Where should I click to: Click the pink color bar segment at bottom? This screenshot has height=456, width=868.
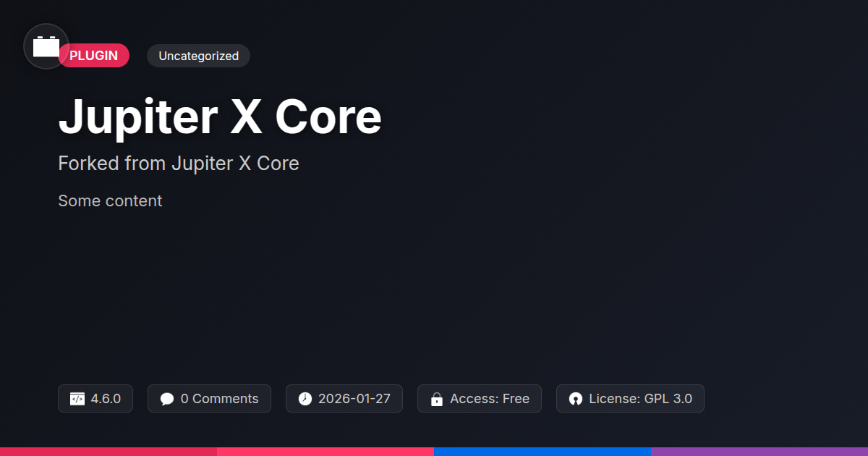pos(325,452)
